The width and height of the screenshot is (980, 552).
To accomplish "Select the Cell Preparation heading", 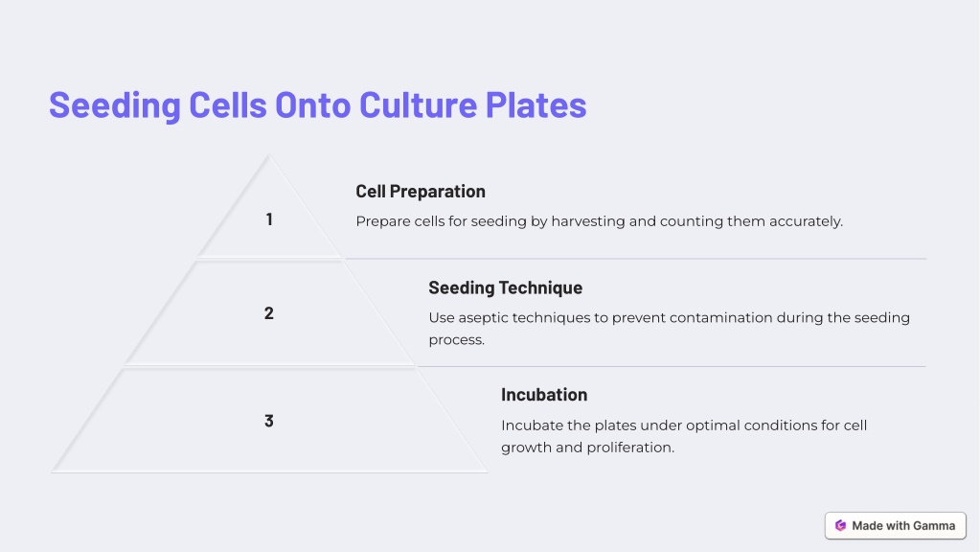I will pos(421,192).
